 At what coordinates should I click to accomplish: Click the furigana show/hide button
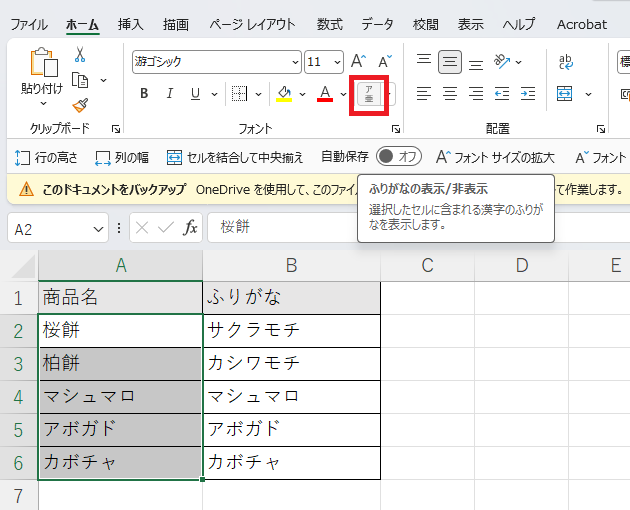(x=369, y=94)
